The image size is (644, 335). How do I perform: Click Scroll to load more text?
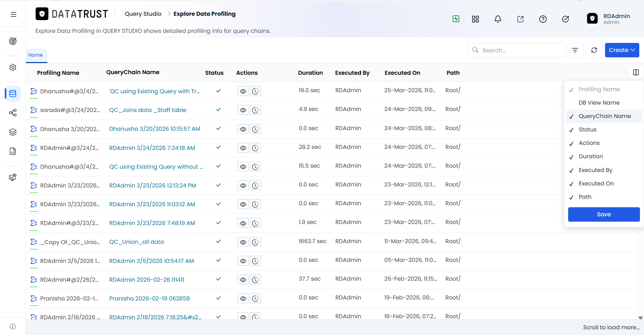click(x=611, y=327)
